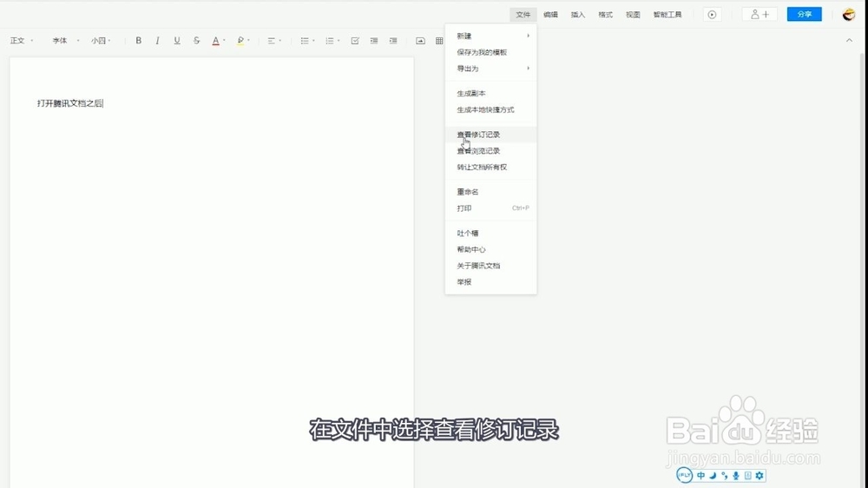
Task: Open iFLY soft keyboard icon
Action: [748, 475]
